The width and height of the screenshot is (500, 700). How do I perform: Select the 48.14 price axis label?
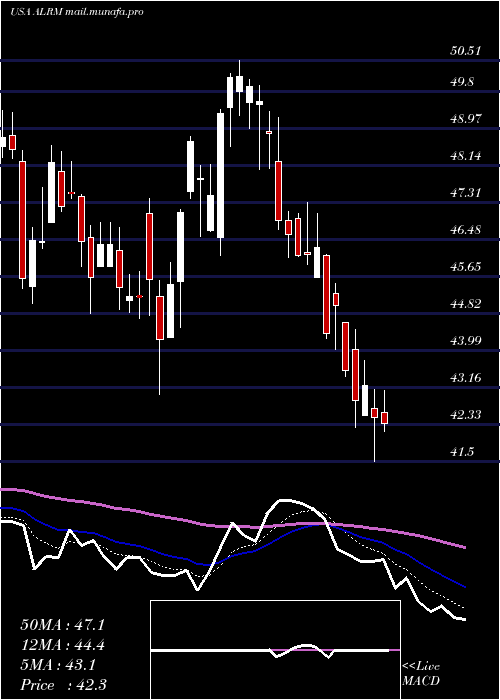466,156
